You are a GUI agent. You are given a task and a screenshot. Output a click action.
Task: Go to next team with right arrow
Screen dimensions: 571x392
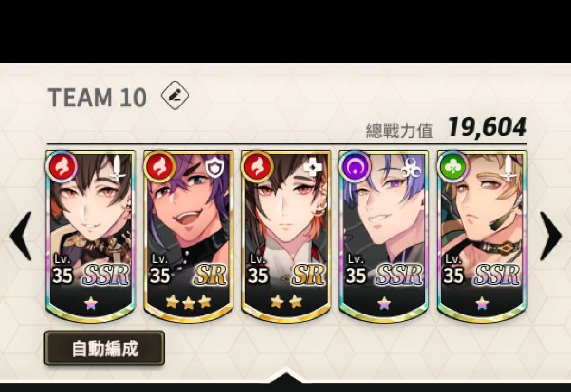(551, 235)
